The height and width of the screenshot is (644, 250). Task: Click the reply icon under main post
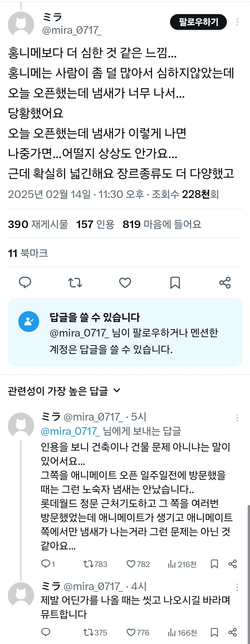coord(25,282)
